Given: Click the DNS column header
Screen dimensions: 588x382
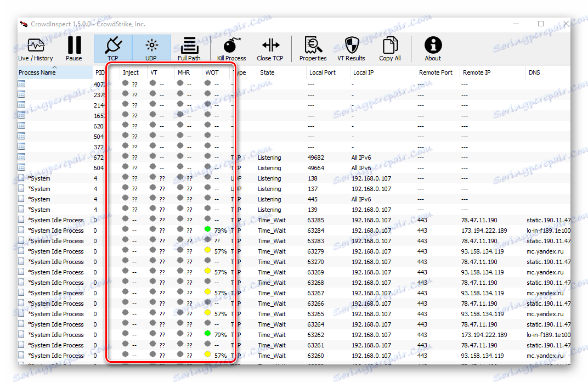Looking at the screenshot, I should [x=547, y=72].
